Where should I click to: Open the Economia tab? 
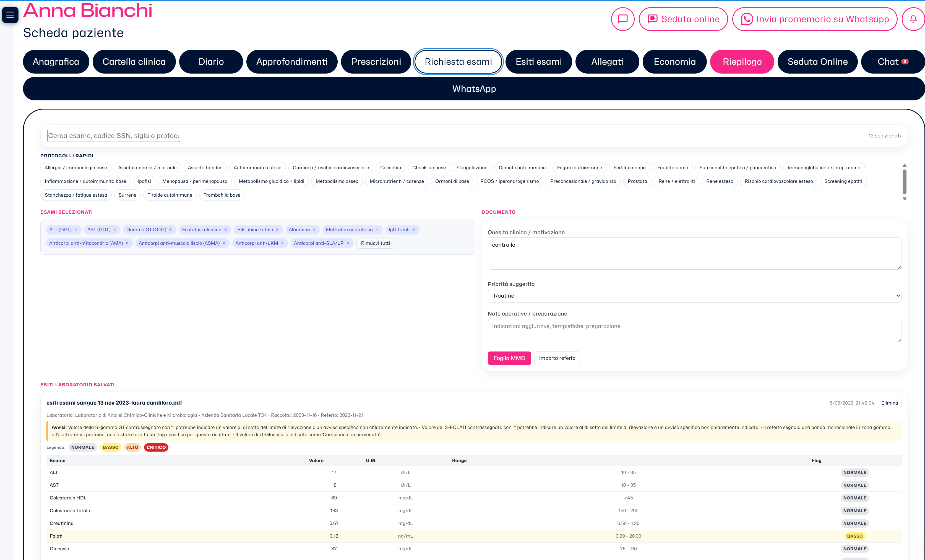[x=675, y=62]
